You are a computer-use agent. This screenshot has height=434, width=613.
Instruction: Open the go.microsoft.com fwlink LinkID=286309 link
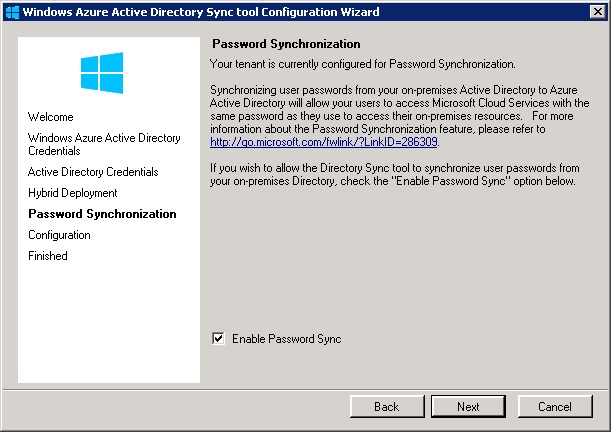tap(324, 142)
